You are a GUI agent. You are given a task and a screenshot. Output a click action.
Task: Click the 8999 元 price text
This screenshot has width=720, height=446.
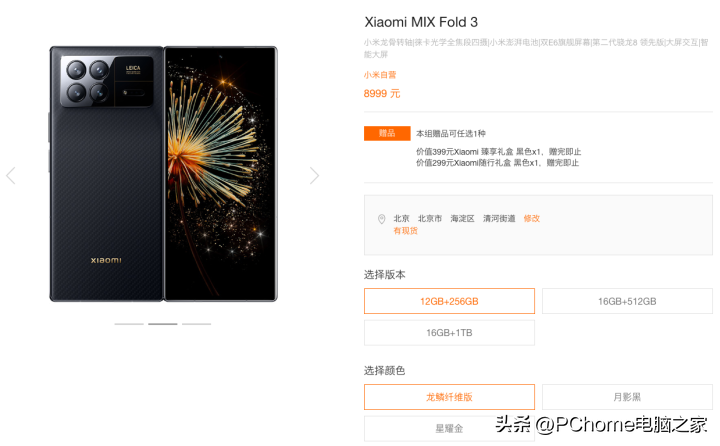coord(382,94)
